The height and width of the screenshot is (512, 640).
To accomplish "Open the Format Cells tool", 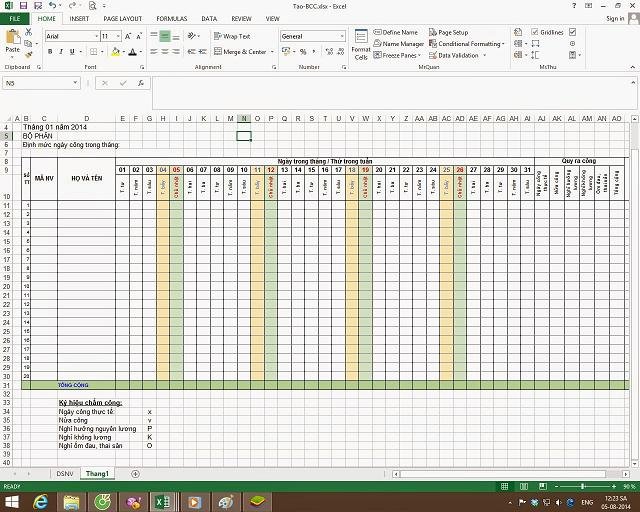I will pos(361,45).
